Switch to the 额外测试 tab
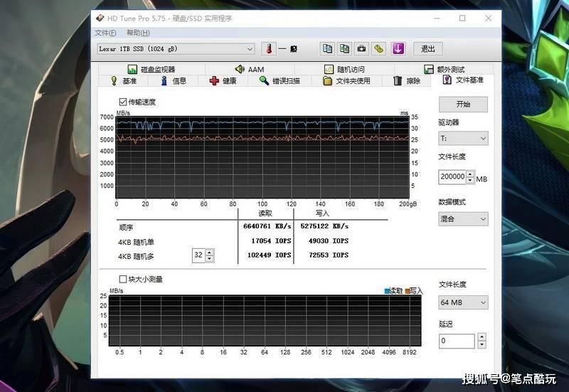Image resolution: width=569 pixels, height=392 pixels. pos(444,69)
